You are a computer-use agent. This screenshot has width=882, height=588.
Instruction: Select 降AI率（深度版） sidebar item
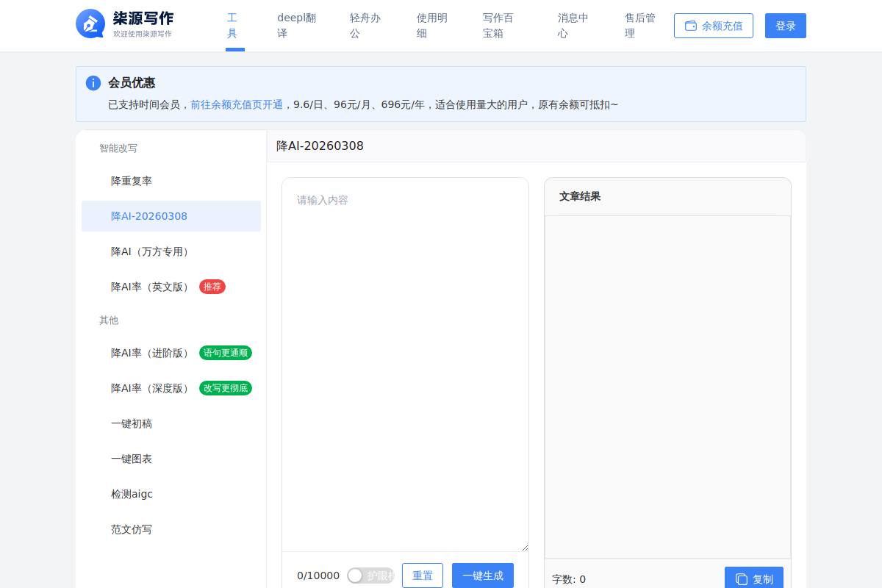[x=171, y=388]
